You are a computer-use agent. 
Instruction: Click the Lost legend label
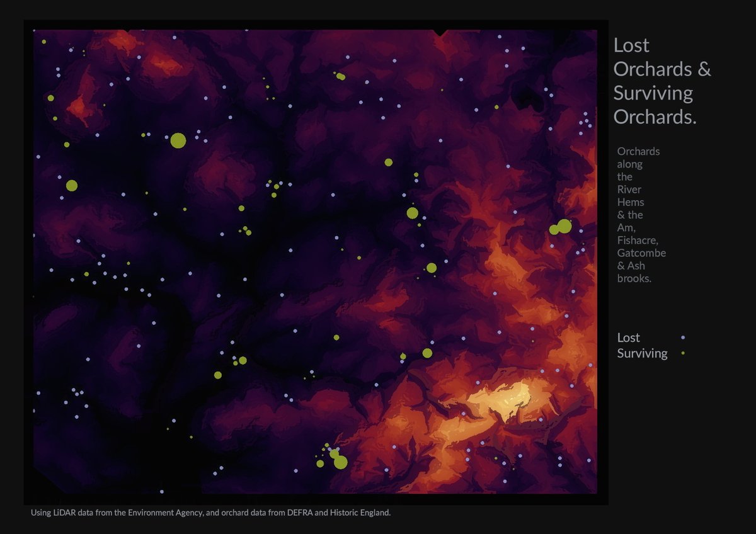[x=628, y=338]
